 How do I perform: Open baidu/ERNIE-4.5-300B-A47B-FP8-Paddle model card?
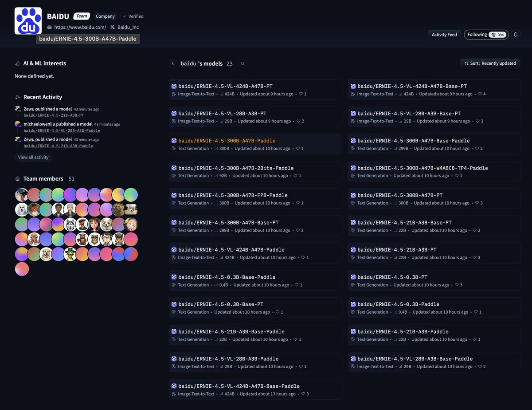[x=255, y=199]
